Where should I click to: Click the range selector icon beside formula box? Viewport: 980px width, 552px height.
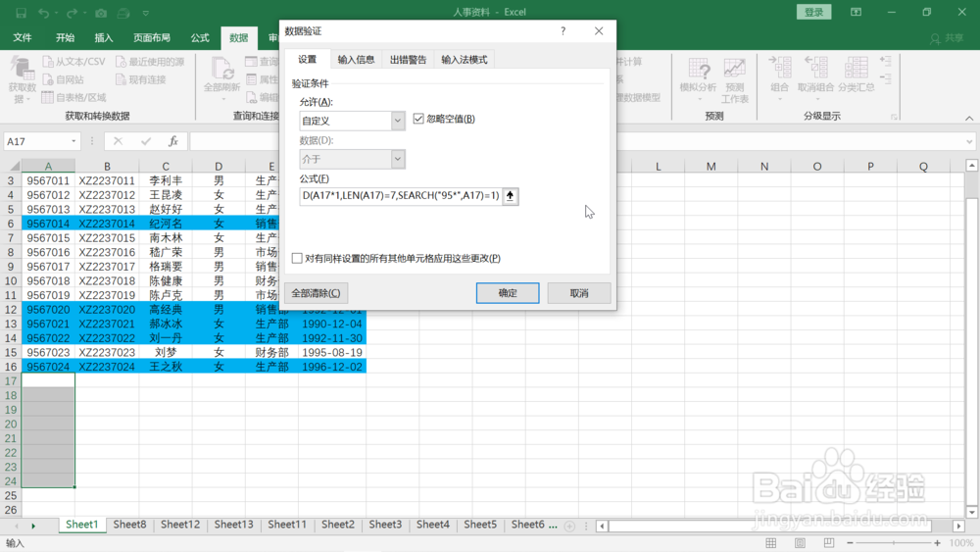[510, 196]
